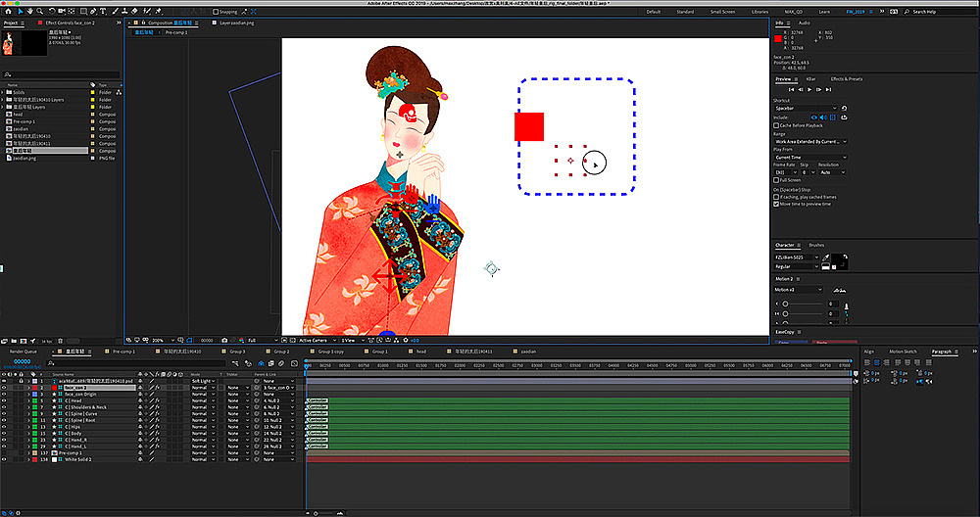This screenshot has height=517, width=980.
Task: Select the Unified Camera tool
Action: click(61, 11)
